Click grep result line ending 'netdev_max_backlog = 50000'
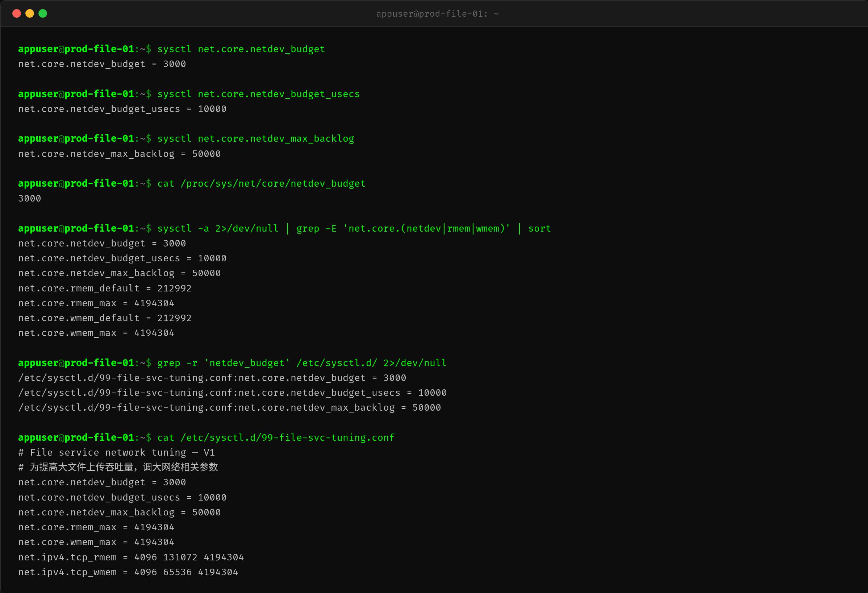 [230, 408]
